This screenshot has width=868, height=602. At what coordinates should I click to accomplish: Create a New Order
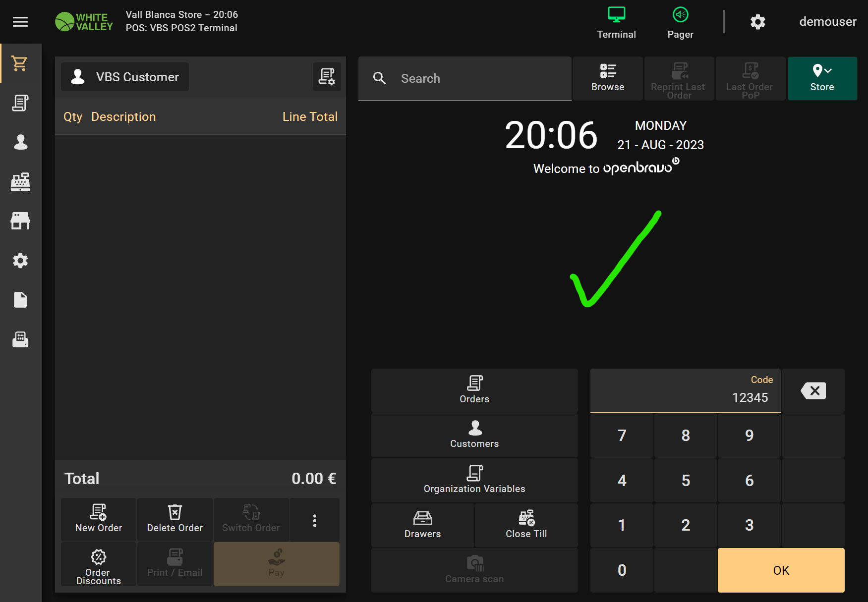[99, 519]
